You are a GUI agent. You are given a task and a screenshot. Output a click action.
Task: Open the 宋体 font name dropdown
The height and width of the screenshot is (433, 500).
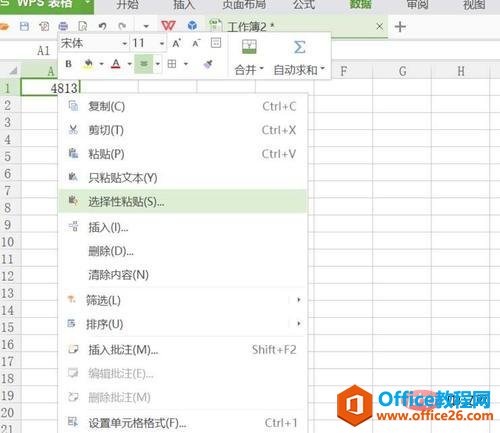click(x=124, y=43)
